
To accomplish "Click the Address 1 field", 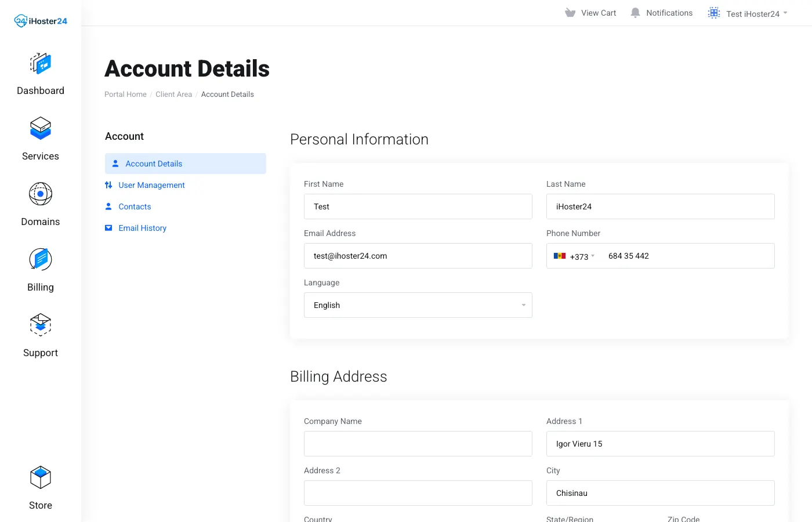I will (x=661, y=444).
